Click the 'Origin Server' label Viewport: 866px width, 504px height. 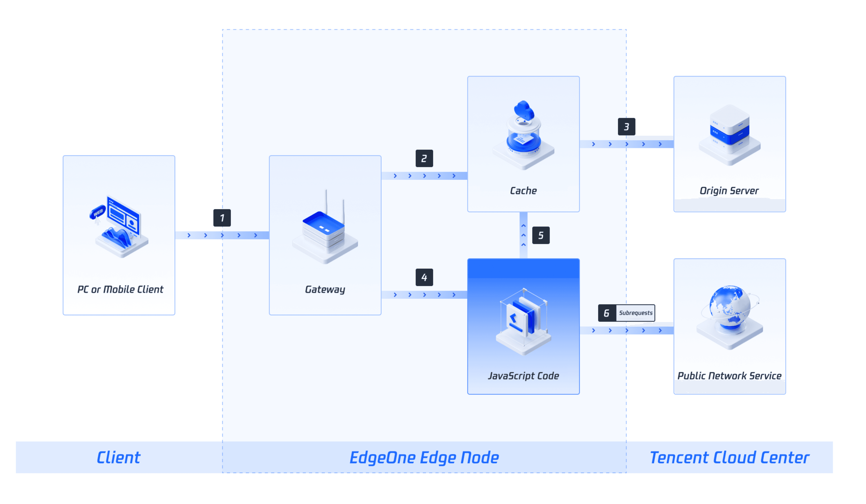[x=729, y=191]
